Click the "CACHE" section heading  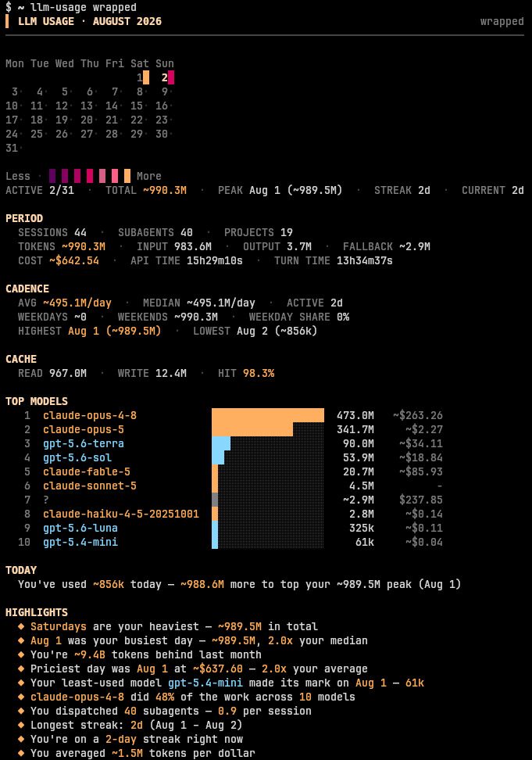pos(21,359)
